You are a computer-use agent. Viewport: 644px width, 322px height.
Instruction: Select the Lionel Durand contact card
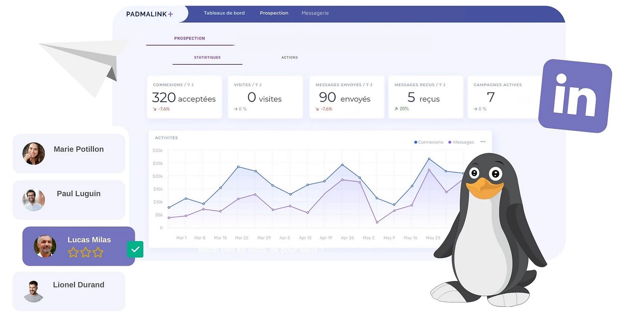click(x=69, y=291)
